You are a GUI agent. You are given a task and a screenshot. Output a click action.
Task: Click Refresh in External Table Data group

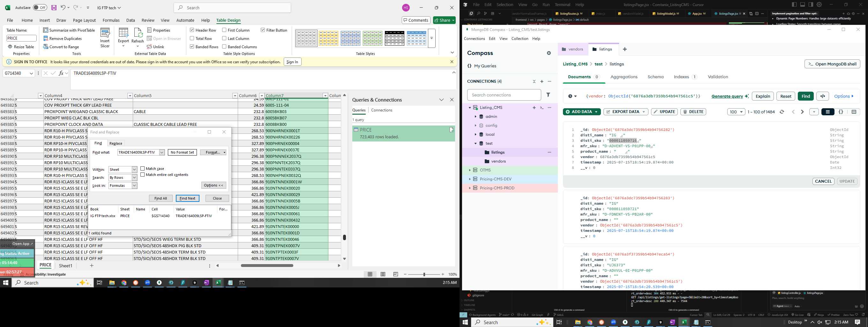coord(138,38)
